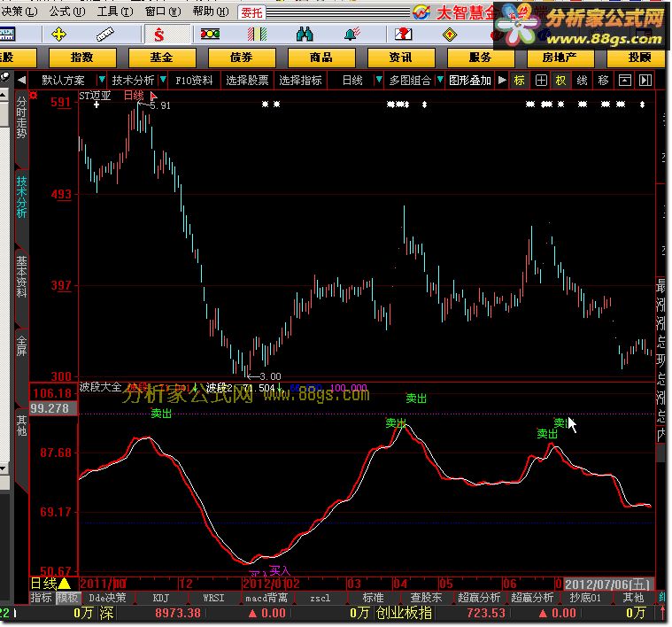Expand the 日线 period dropdown arrow
The height and width of the screenshot is (627, 672).
[x=378, y=80]
